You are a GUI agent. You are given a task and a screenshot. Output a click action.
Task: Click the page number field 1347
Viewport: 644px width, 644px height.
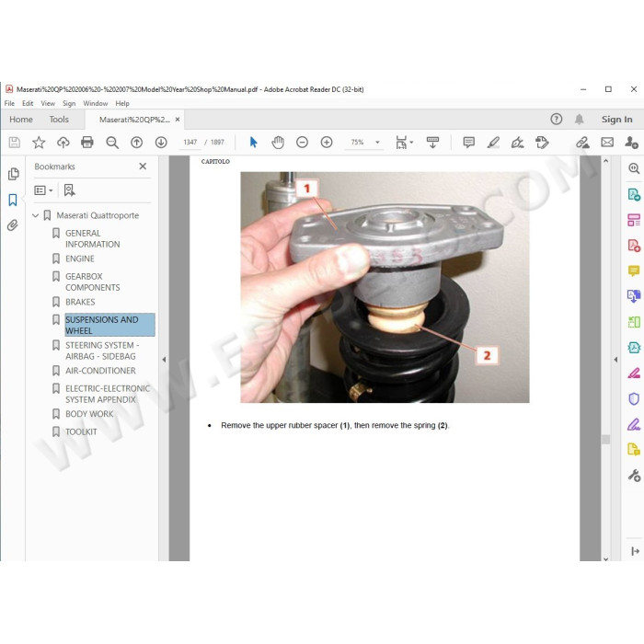click(190, 142)
